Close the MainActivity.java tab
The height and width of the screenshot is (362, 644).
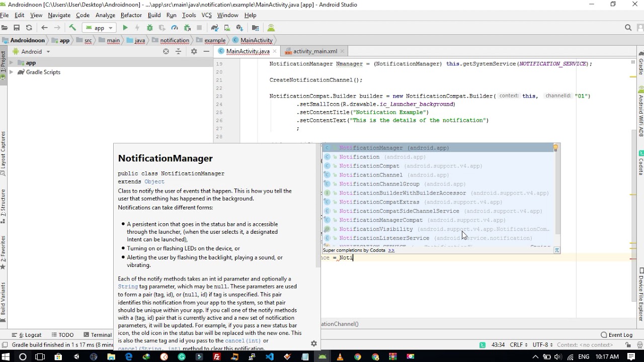pyautogui.click(x=275, y=51)
